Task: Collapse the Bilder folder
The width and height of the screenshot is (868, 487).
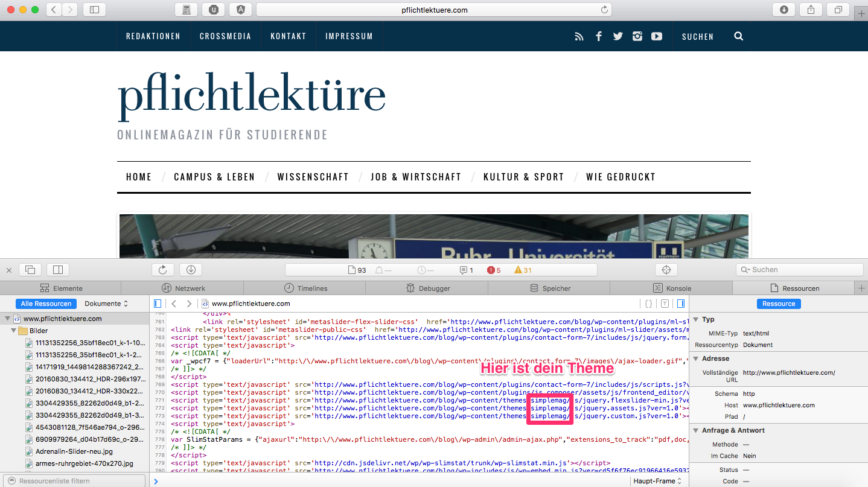Action: [13, 331]
